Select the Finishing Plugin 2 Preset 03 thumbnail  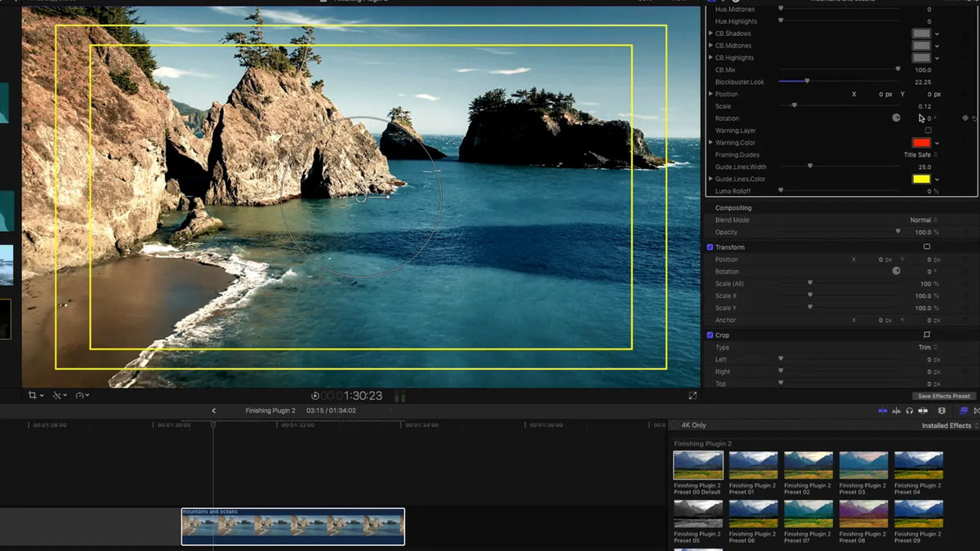pyautogui.click(x=863, y=465)
